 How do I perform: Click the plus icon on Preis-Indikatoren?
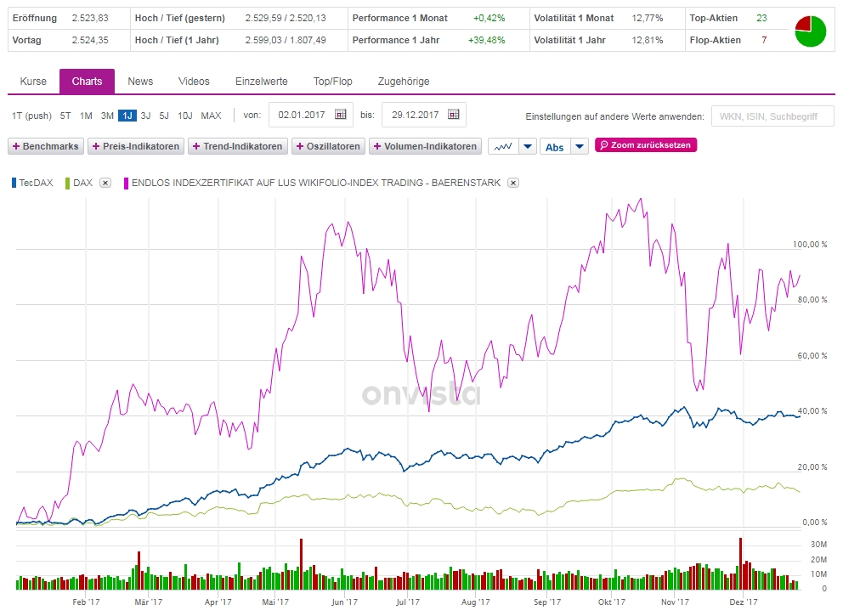[x=96, y=146]
